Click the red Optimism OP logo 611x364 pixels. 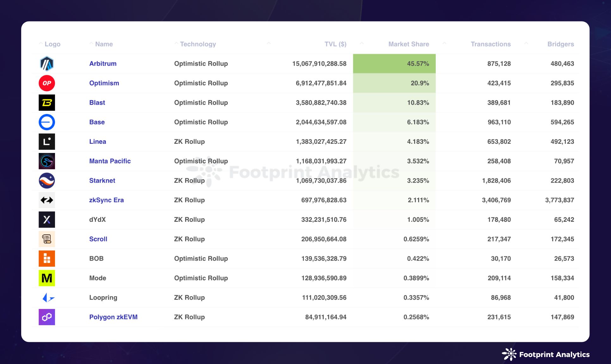(47, 83)
